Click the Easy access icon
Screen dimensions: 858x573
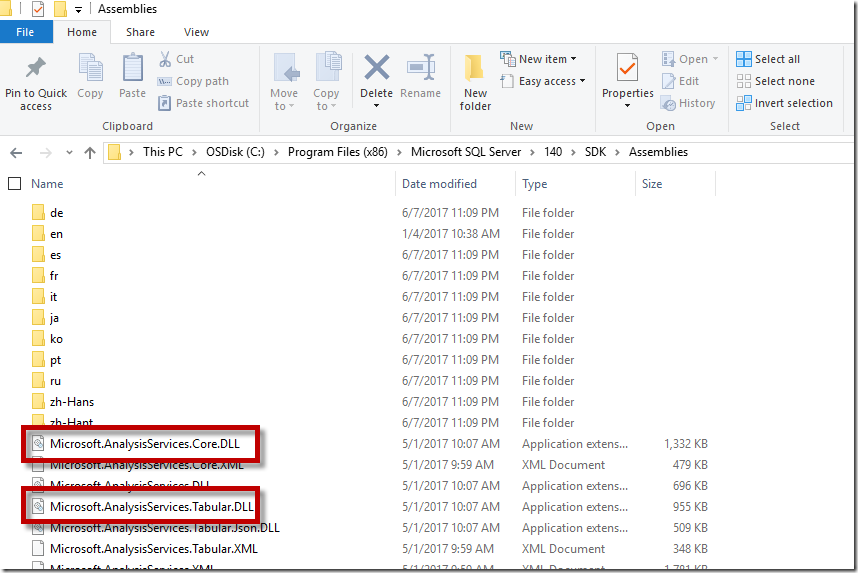(507, 81)
